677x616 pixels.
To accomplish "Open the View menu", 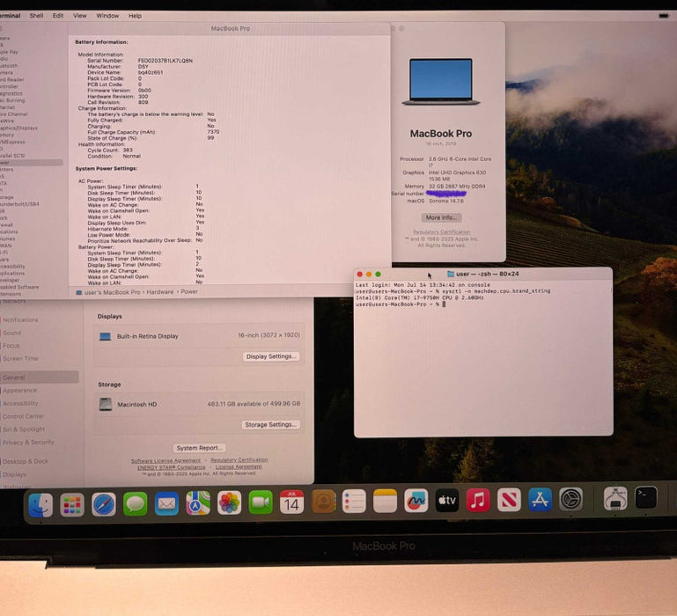I will click(x=79, y=16).
